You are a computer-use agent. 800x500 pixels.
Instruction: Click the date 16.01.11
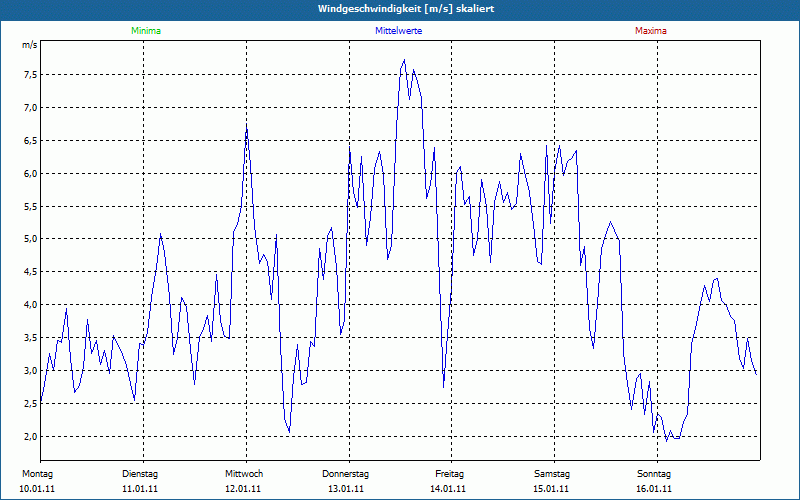coord(654,489)
